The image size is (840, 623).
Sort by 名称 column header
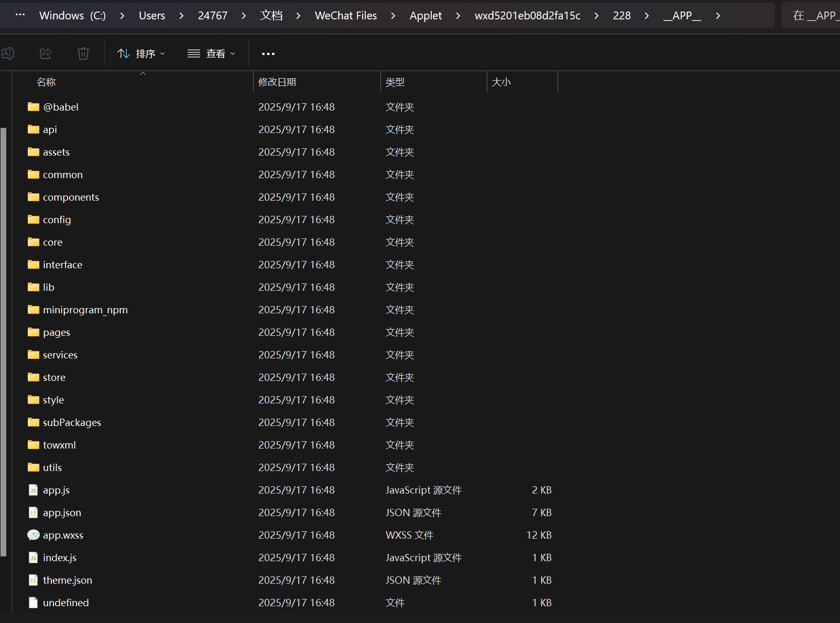pyautogui.click(x=46, y=82)
